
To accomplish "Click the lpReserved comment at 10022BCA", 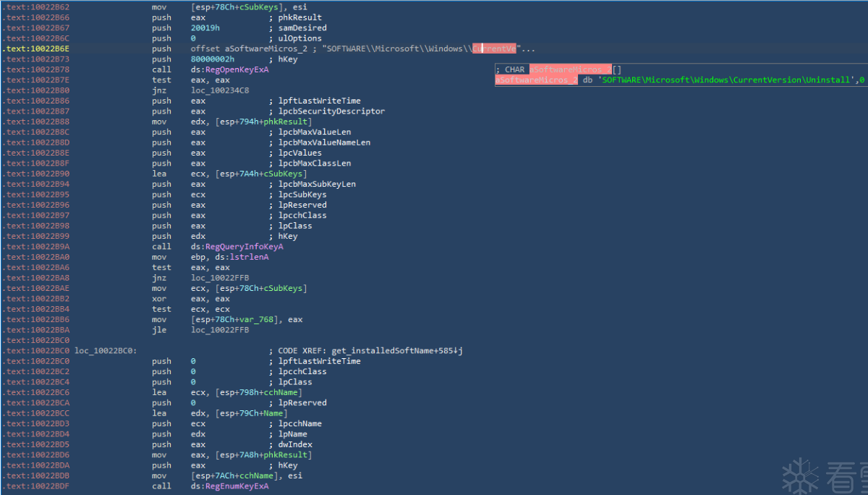I will (x=297, y=403).
